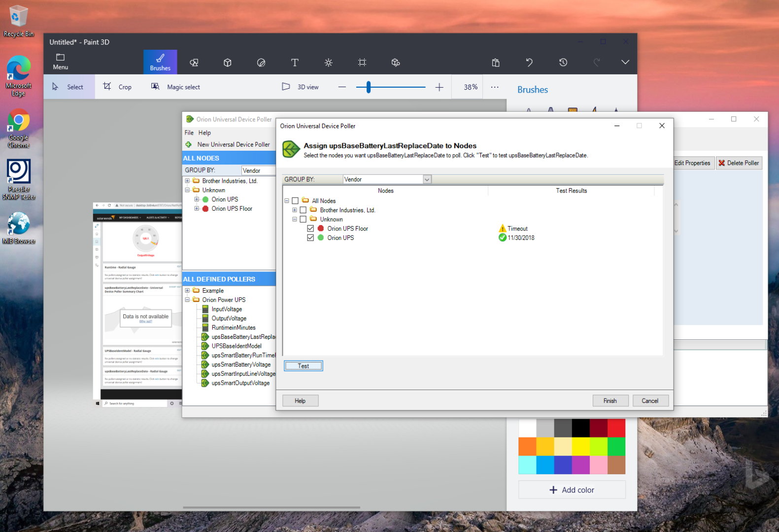Click the zoom in plus button
This screenshot has height=532, width=779.
click(x=440, y=87)
